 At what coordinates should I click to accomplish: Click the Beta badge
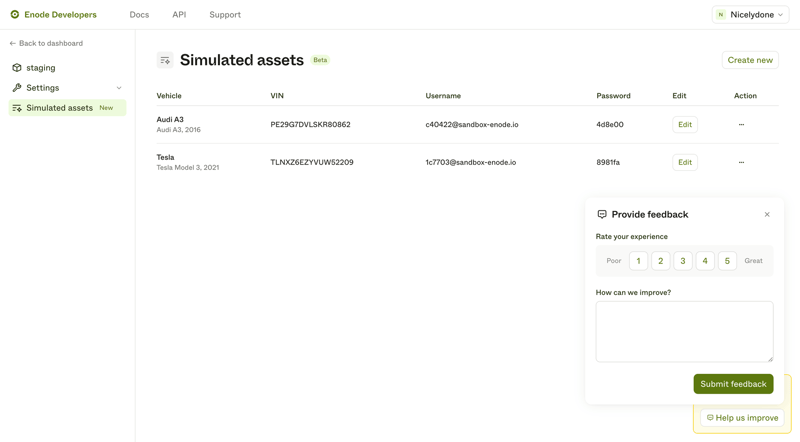[320, 60]
